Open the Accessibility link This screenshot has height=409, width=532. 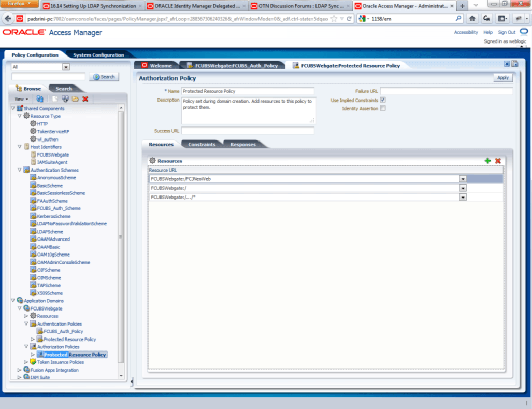pos(466,32)
